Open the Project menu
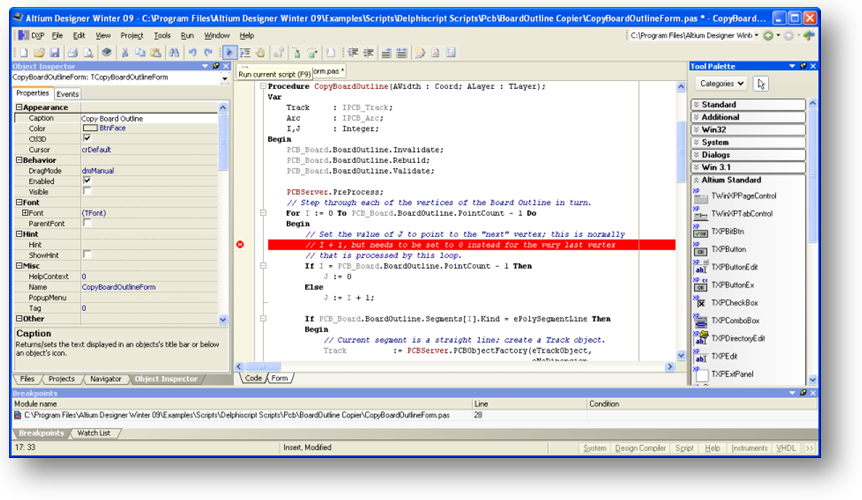The height and width of the screenshot is (500, 862). (131, 35)
